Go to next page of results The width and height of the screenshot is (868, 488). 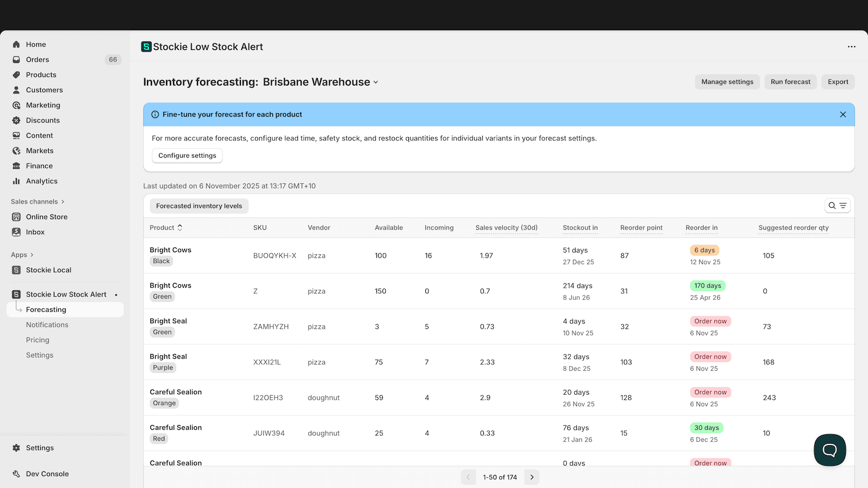(x=532, y=477)
